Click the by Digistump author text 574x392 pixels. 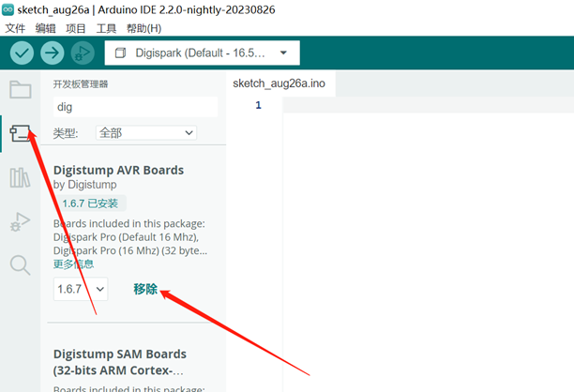85,185
